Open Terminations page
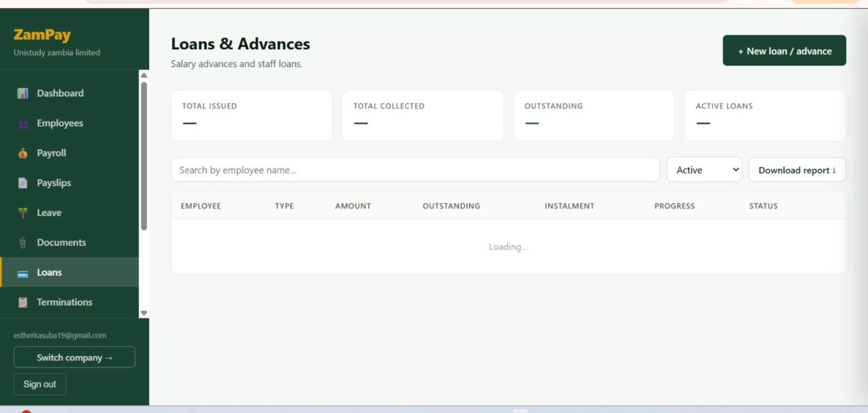This screenshot has height=413, width=868. coord(69,302)
